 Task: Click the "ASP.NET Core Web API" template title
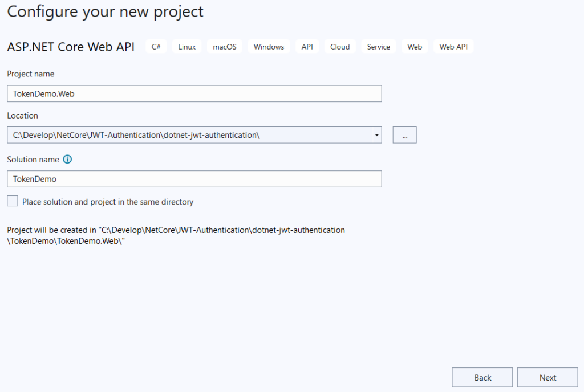pyautogui.click(x=71, y=47)
